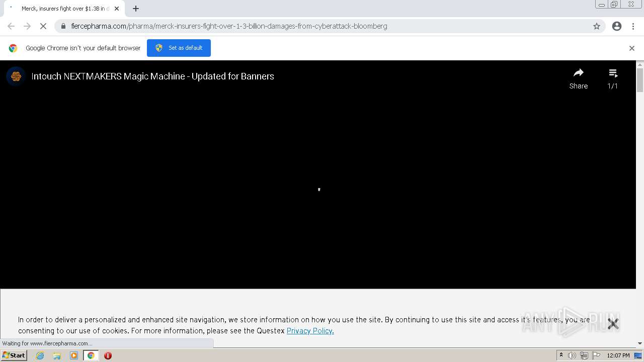Open the Questex Privacy Policy link

coord(310,331)
